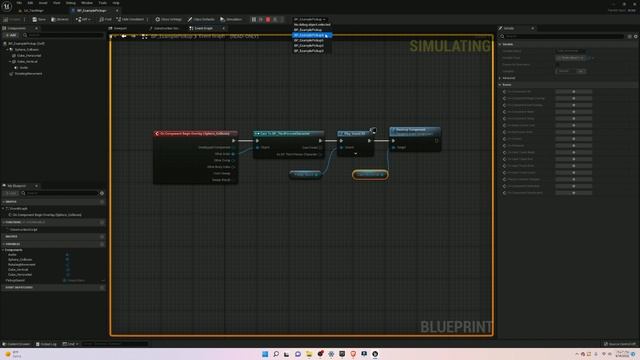Viewport: 640px width, 360px height.
Task: Click the zoom-to-fit graph icon
Action: [144, 36]
